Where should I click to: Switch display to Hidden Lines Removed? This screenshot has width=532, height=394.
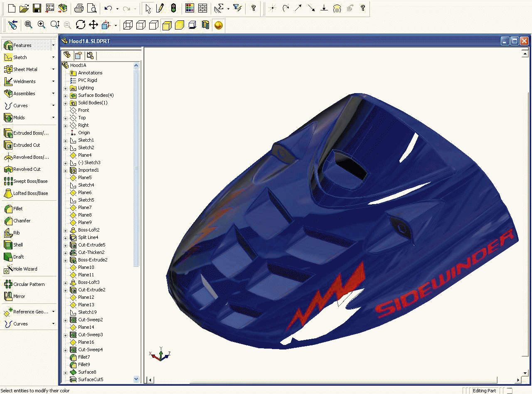click(154, 25)
